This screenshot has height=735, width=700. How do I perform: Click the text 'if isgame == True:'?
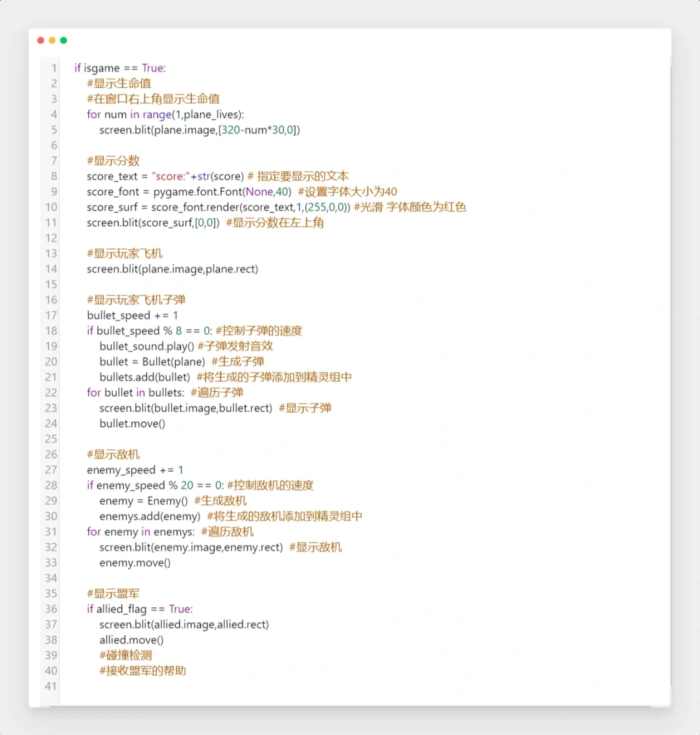click(120, 68)
